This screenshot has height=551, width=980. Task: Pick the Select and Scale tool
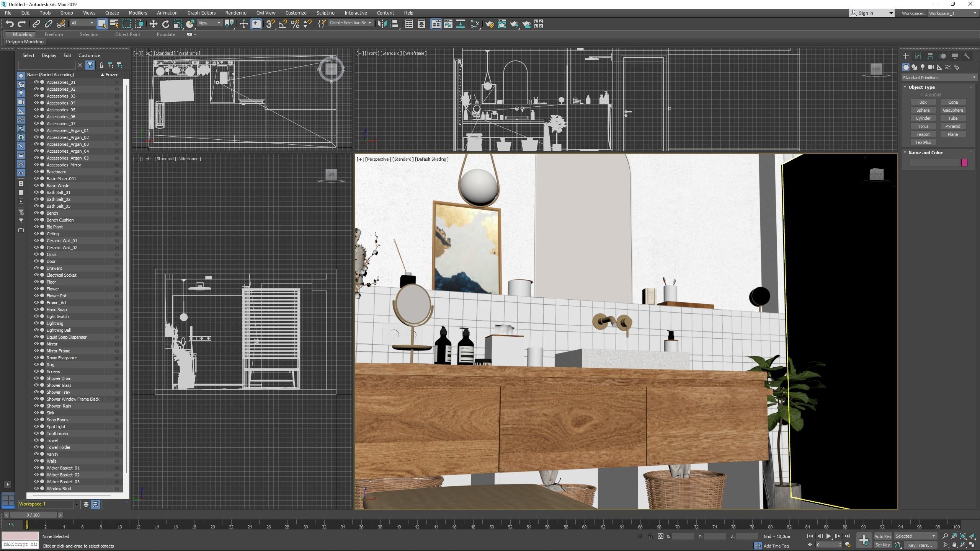[178, 24]
